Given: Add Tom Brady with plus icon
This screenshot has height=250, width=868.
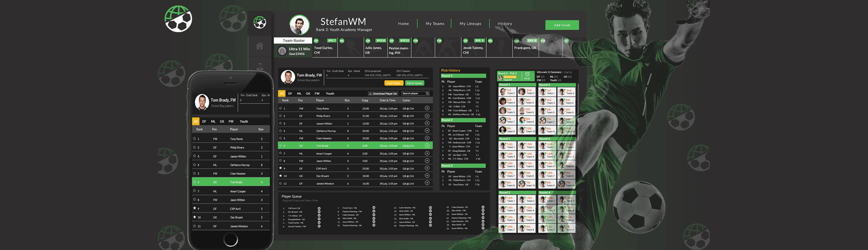Looking at the screenshot, I should [427, 145].
